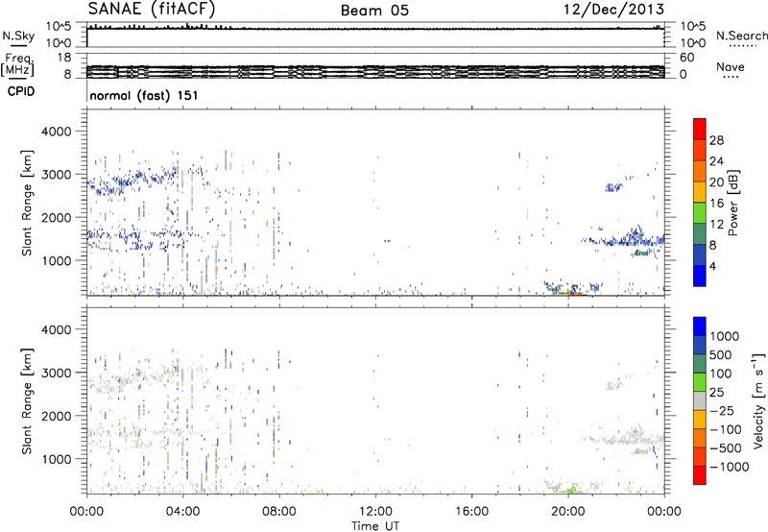Click the date 12/Dec/2013
768x532 pixels.
click(x=613, y=10)
